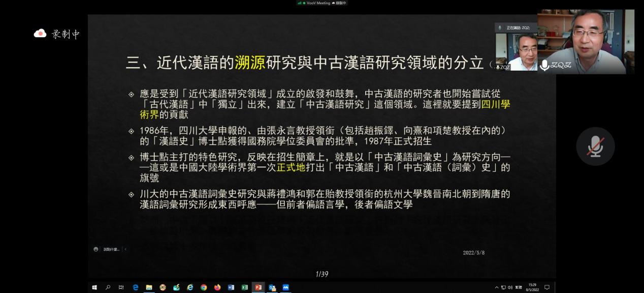Click the cloud recording indicator icon
This screenshot has height=293, width=644.
coord(40,34)
